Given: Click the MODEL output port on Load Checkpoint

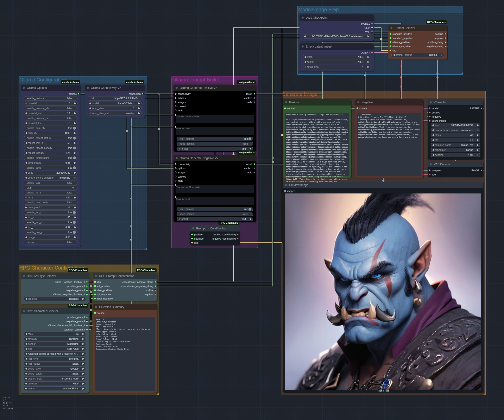Looking at the screenshot, I should (x=372, y=24).
